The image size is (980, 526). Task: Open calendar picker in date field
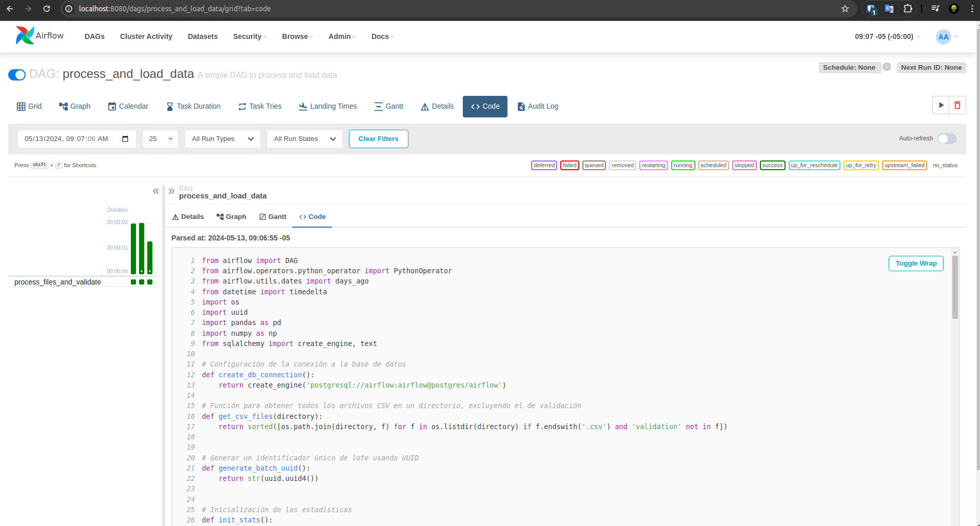[125, 139]
